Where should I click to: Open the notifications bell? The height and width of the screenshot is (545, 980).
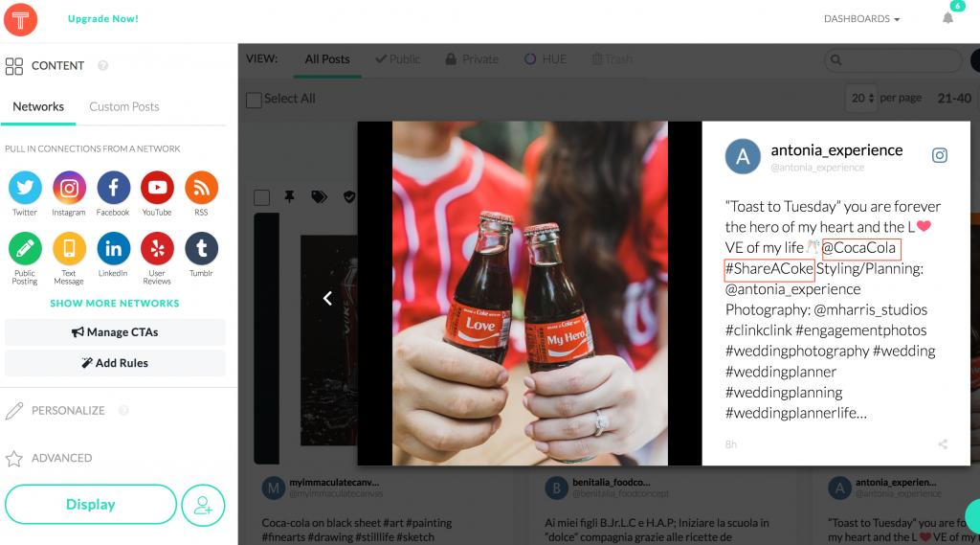pos(947,18)
